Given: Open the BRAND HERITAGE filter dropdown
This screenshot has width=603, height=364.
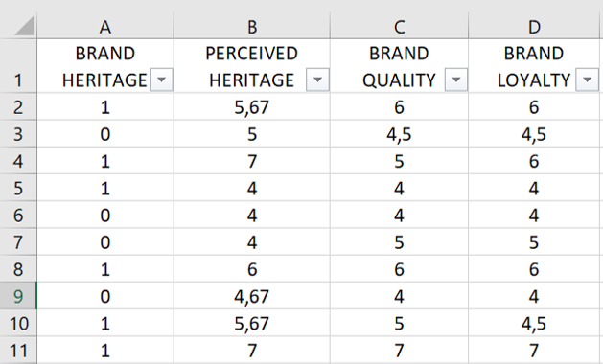Looking at the screenshot, I should pos(161,80).
